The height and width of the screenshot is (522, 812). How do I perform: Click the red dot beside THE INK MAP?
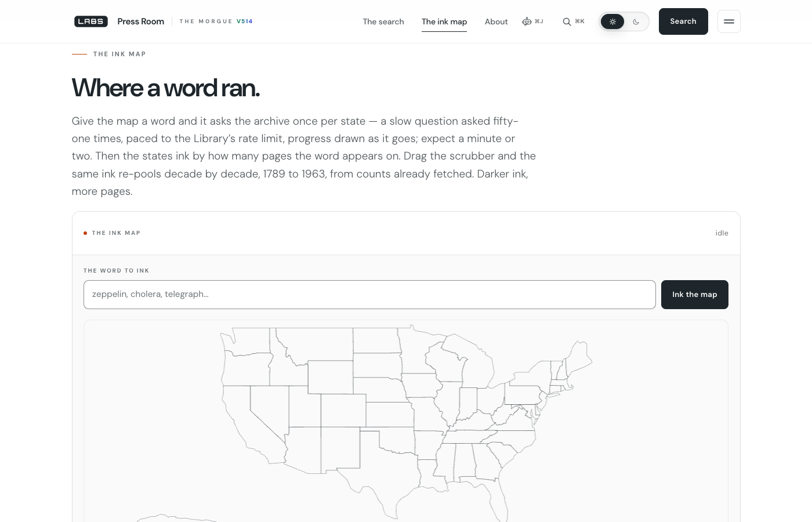click(x=85, y=233)
